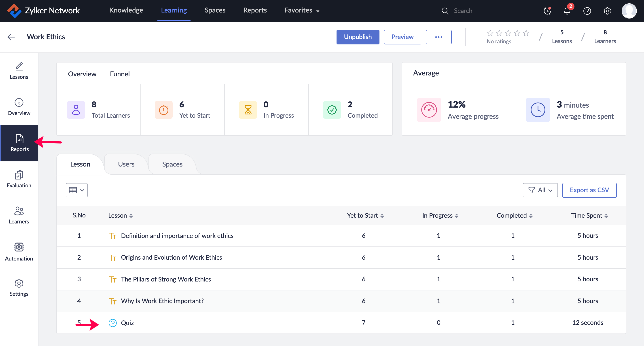Viewport: 644px width, 346px height.
Task: Expand the table view layout dropdown
Action: tap(76, 190)
